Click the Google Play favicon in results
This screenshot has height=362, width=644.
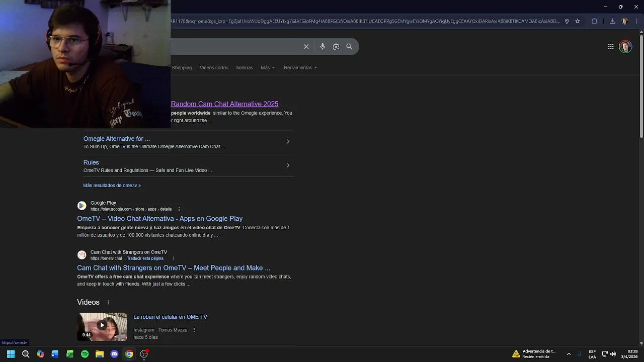click(82, 206)
